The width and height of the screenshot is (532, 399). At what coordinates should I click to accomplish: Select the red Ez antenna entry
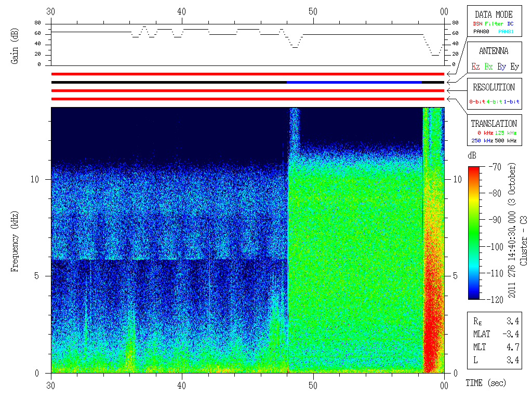click(x=475, y=66)
